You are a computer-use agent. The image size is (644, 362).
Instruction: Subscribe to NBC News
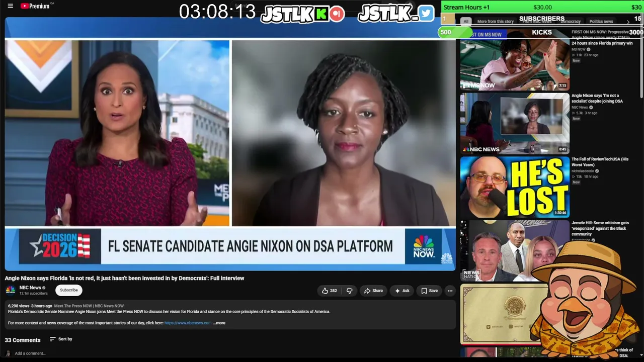pyautogui.click(x=69, y=290)
